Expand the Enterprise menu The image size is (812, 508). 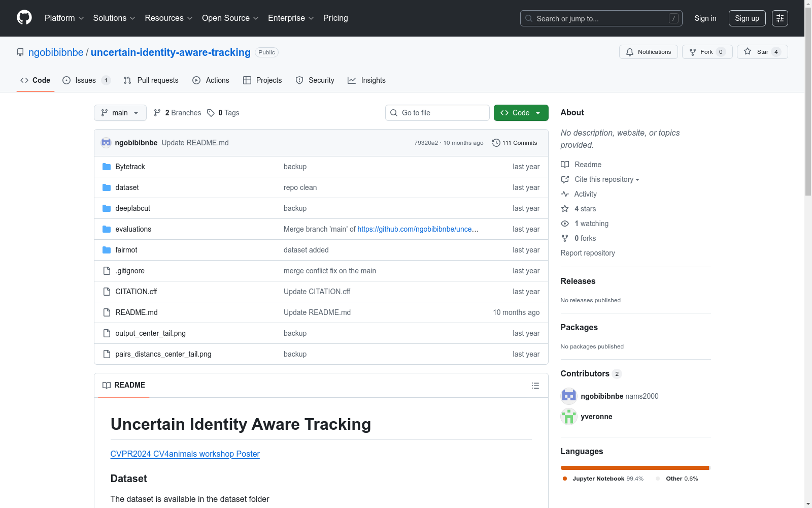[291, 18]
